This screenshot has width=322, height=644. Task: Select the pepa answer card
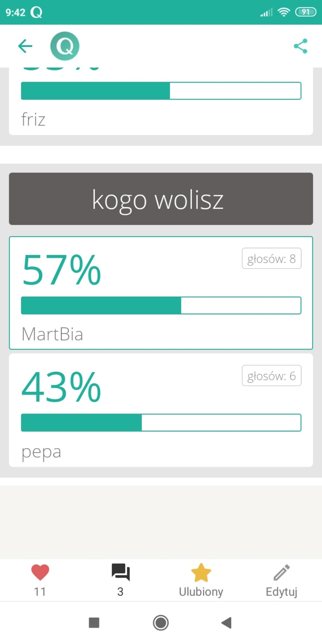pos(161,452)
